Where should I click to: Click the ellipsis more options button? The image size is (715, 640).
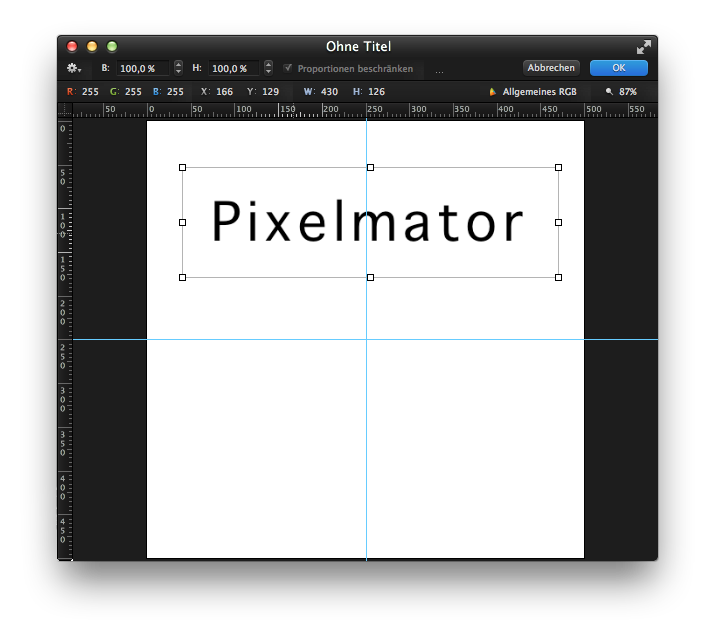pos(439,70)
